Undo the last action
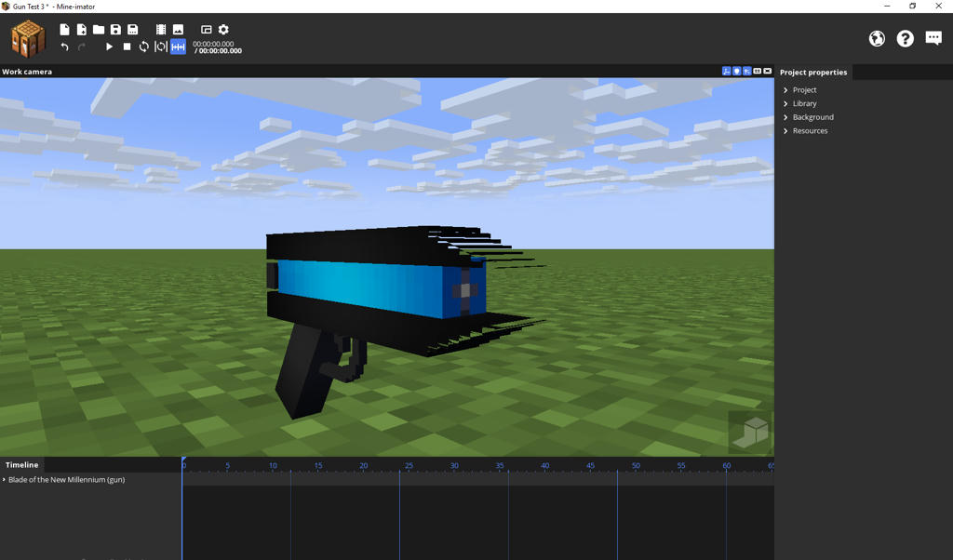 64,46
